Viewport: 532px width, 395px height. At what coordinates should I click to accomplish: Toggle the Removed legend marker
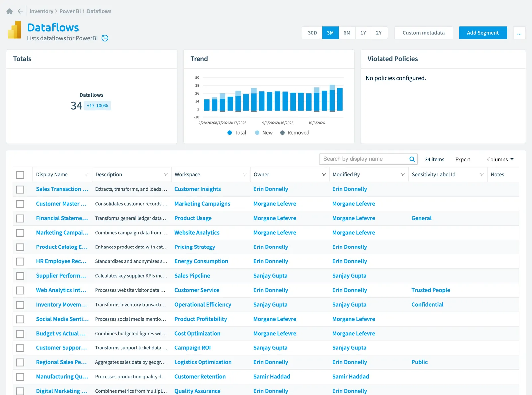click(282, 133)
